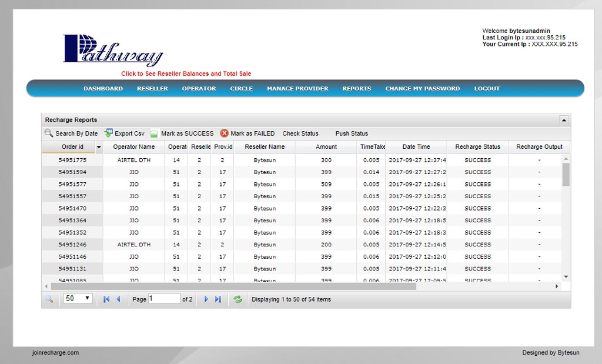Click the green Mark as SUCCESS icon
The image size is (602, 364).
[x=154, y=134]
